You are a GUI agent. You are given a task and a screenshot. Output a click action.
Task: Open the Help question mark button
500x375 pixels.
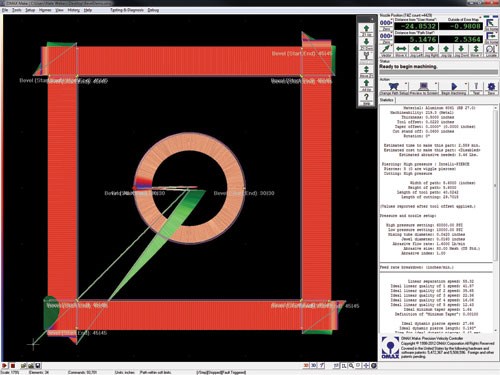(366, 99)
